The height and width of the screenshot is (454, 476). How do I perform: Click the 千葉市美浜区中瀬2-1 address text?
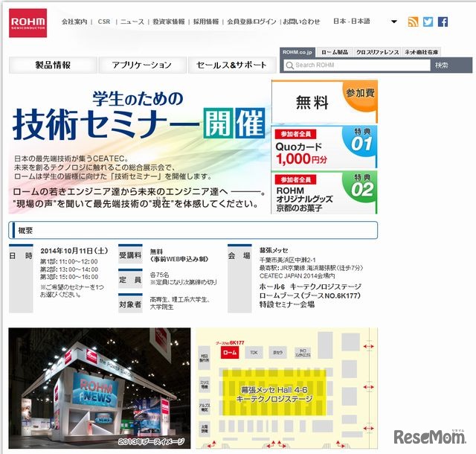(x=287, y=260)
